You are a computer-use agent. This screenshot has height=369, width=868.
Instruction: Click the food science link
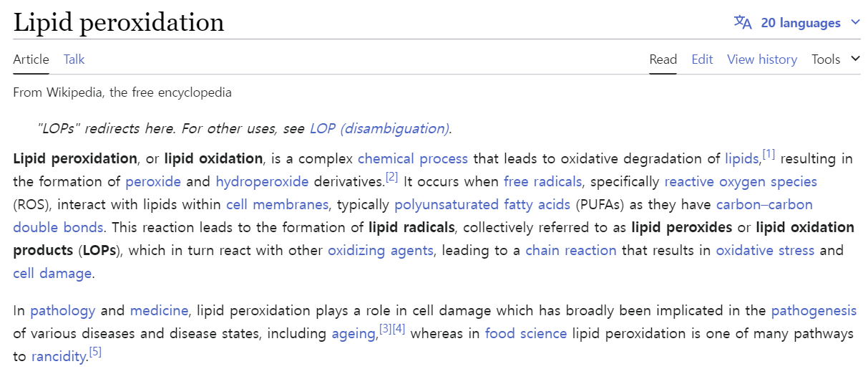click(x=526, y=333)
